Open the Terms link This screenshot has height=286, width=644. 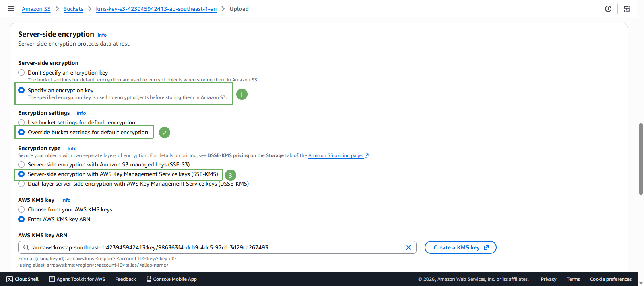pos(573,279)
